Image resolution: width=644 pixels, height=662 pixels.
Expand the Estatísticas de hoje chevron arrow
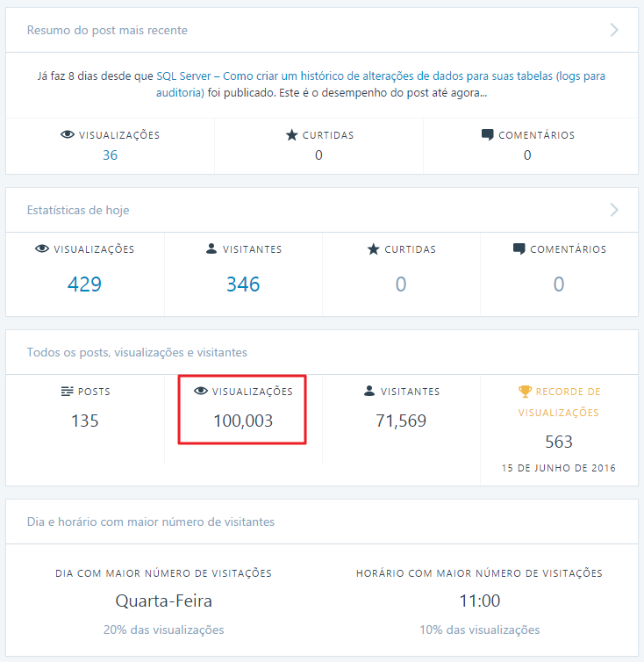point(614,210)
